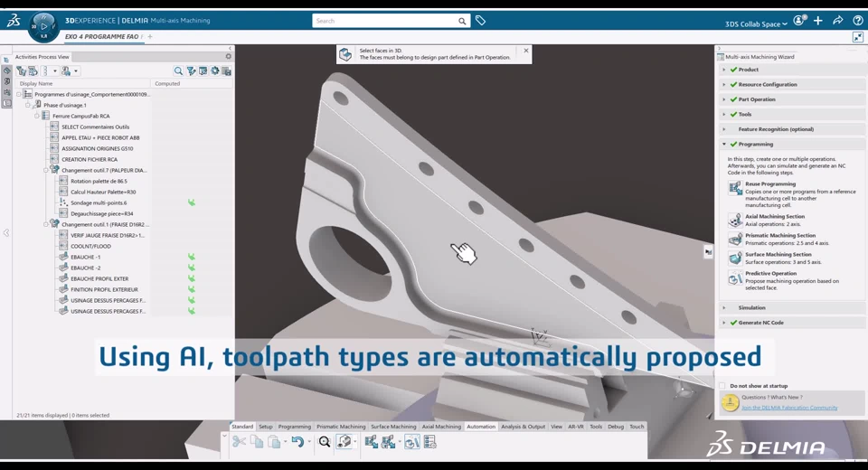The height and width of the screenshot is (470, 868).
Task: Click the Predictive Operation wizard icon
Action: pos(734,277)
